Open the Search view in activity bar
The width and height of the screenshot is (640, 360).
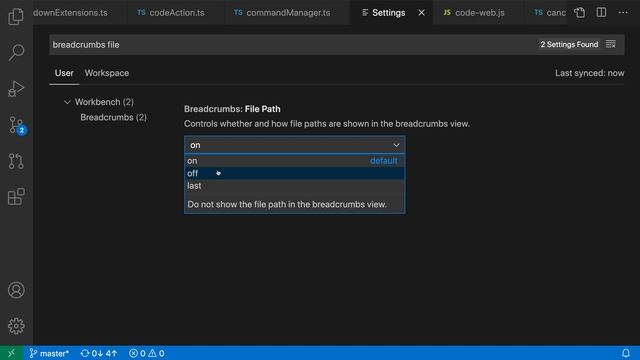point(16,52)
